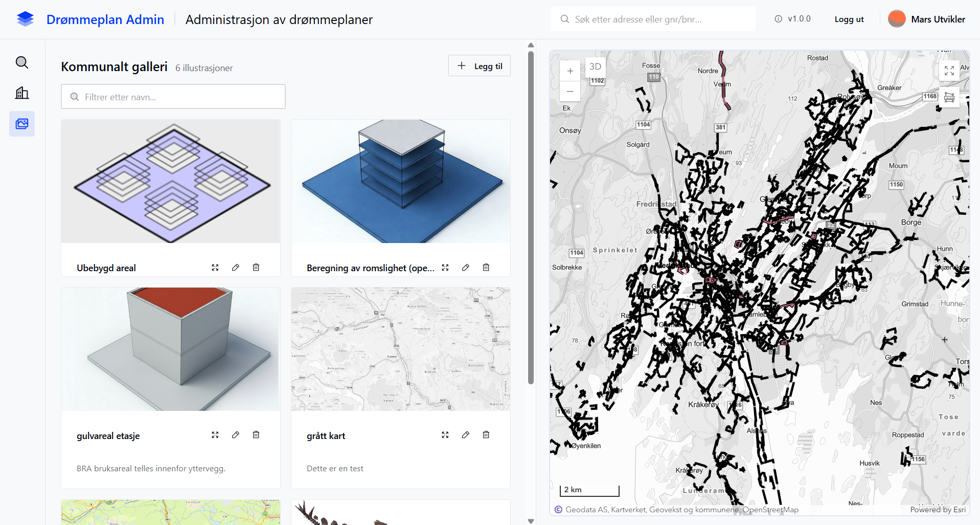Screen dimensions: 980x525
Task: Click the 6 illustrasjoner count text
Action: point(204,68)
